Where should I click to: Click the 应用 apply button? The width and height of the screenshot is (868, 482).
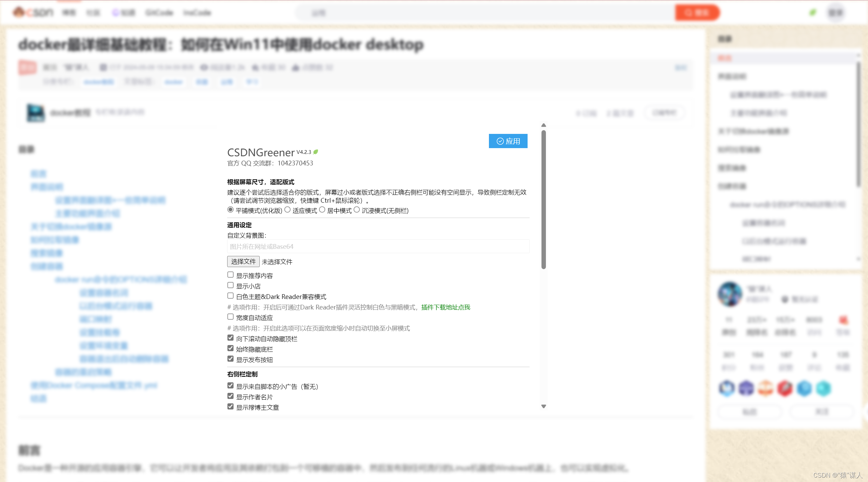(508, 141)
